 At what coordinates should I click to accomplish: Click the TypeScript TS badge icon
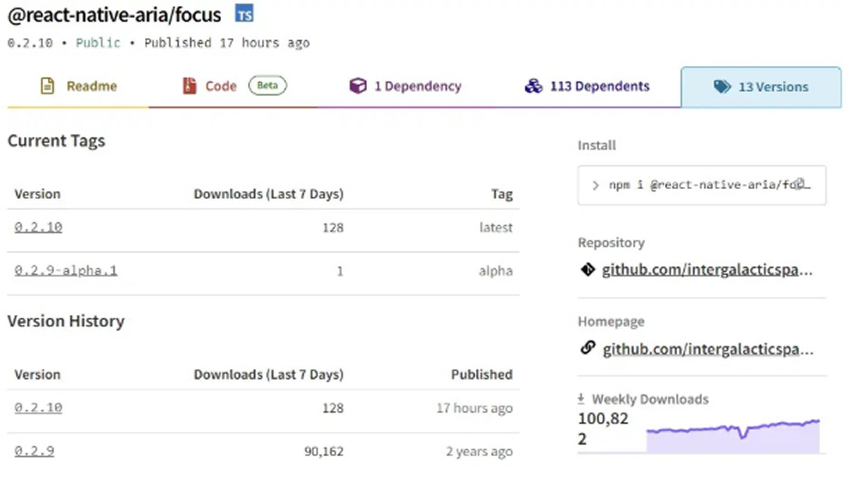tap(244, 14)
